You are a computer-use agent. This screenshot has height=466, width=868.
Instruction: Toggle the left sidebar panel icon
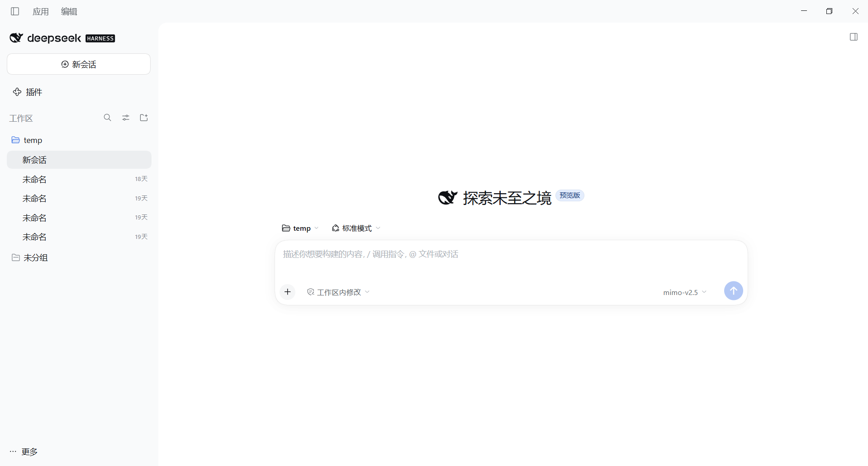tap(15, 11)
